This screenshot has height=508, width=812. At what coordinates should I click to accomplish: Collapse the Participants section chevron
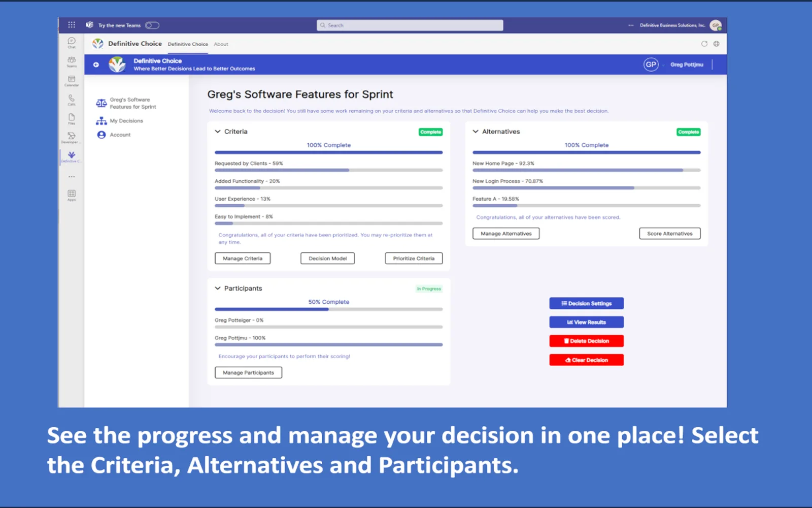click(x=218, y=288)
